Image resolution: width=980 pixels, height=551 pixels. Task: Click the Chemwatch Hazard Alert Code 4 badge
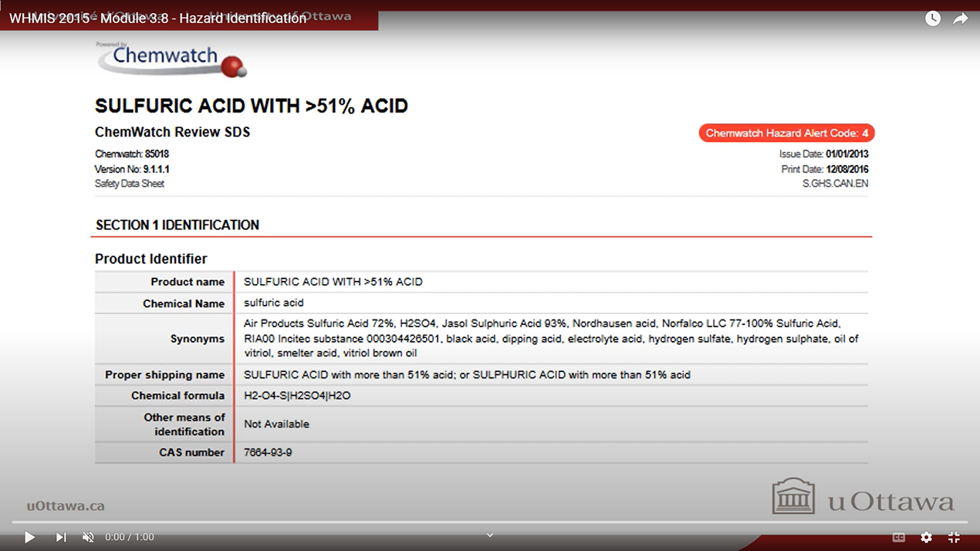tap(786, 133)
